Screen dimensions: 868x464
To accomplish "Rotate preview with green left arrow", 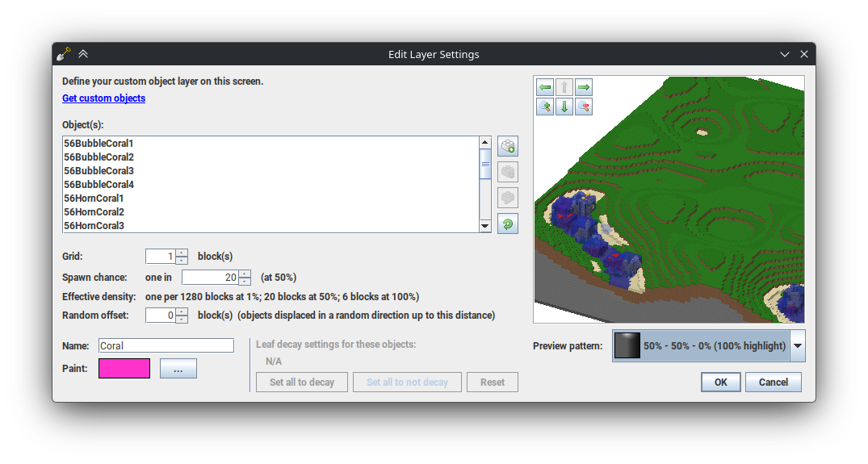I will [x=545, y=87].
